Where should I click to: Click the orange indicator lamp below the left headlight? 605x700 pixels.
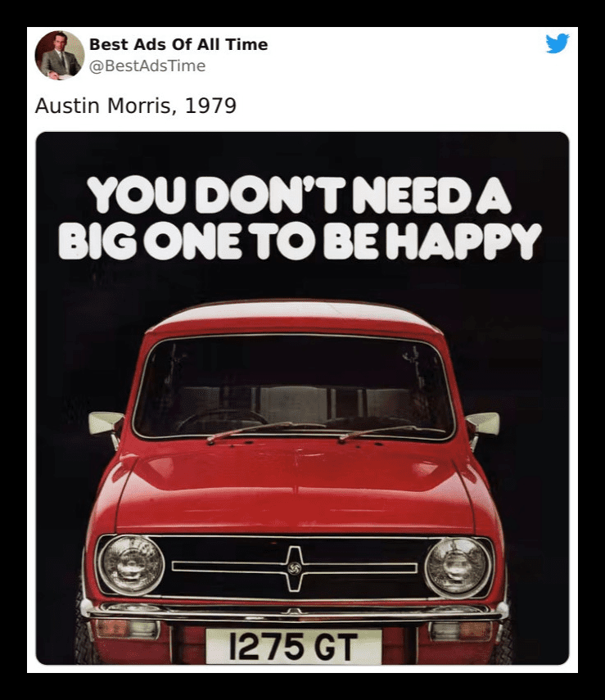point(127,629)
